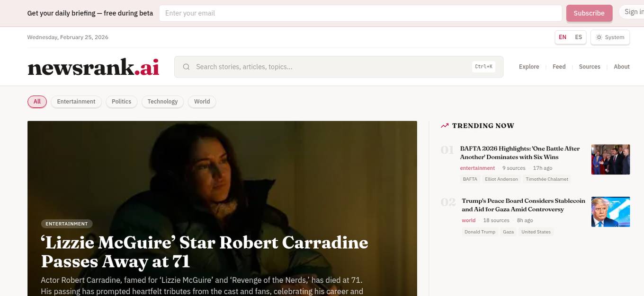Image resolution: width=644 pixels, height=296 pixels.
Task: Open the Sources page
Action: pyautogui.click(x=590, y=67)
